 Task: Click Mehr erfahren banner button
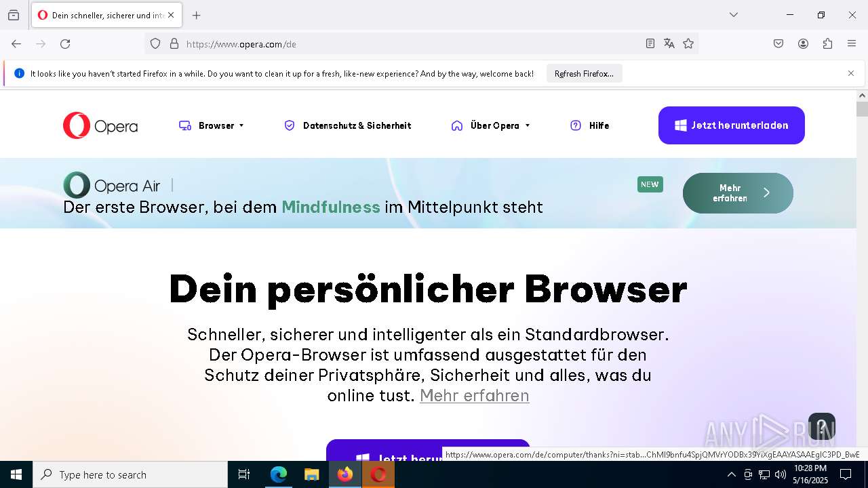(738, 193)
